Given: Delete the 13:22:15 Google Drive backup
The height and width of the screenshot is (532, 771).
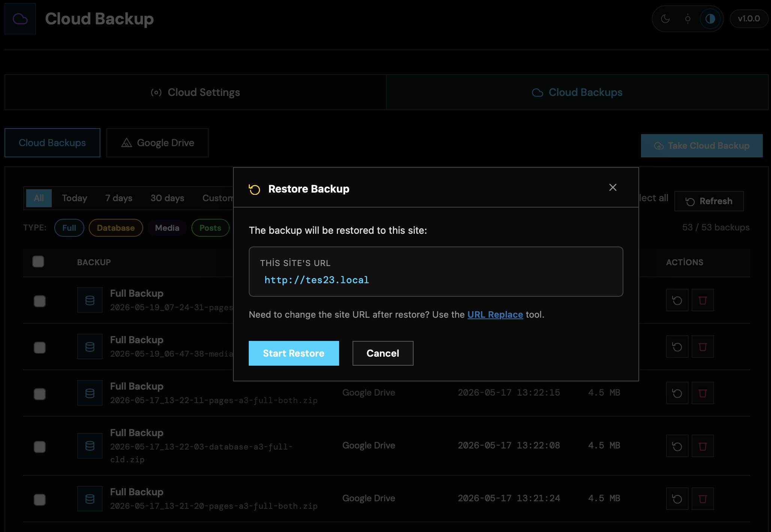Looking at the screenshot, I should coord(703,393).
